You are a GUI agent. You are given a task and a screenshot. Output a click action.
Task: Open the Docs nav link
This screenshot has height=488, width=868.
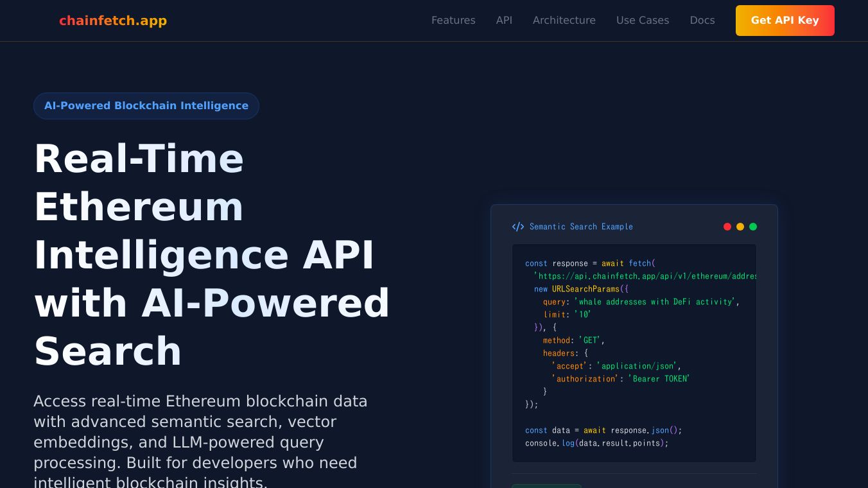702,21
